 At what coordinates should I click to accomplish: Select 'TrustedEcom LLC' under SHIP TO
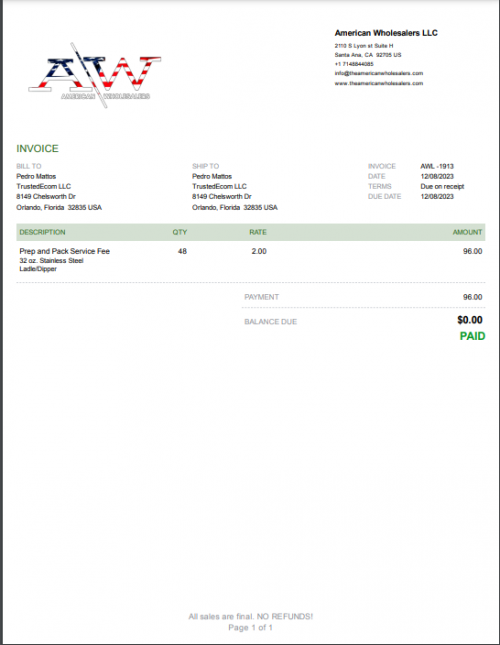click(220, 186)
